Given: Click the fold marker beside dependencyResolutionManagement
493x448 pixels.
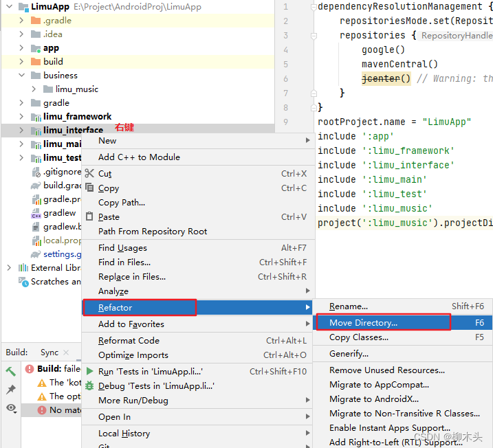Looking at the screenshot, I should (x=314, y=7).
